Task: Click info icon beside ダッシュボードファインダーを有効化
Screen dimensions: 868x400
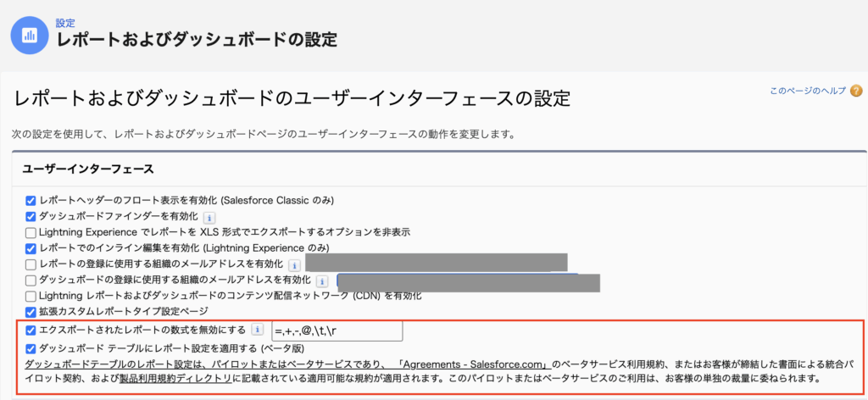Action: tap(209, 217)
